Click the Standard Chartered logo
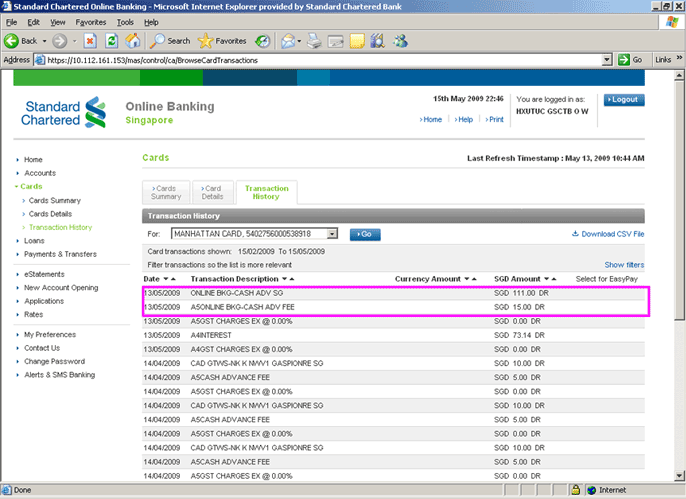Screen dimensions: 686x499 (x=64, y=113)
